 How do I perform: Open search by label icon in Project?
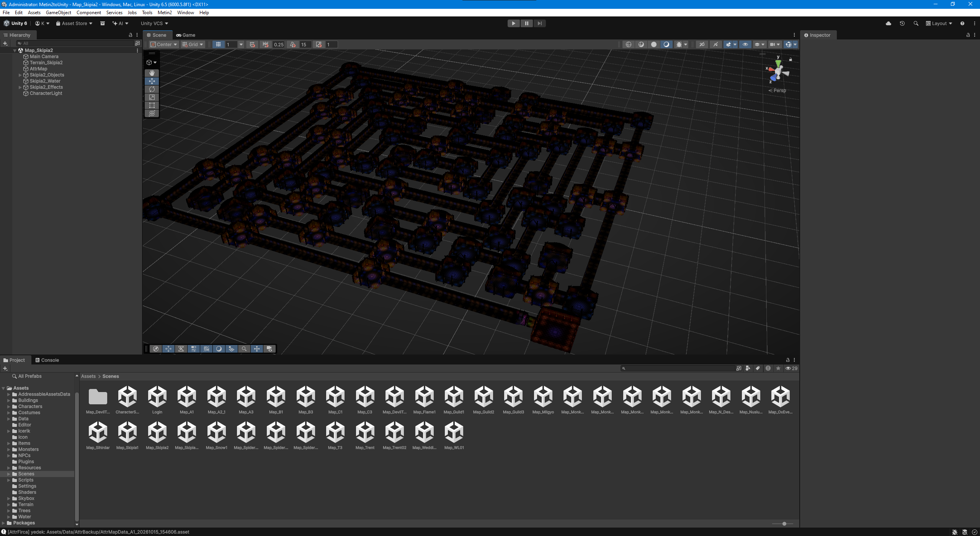click(x=758, y=368)
